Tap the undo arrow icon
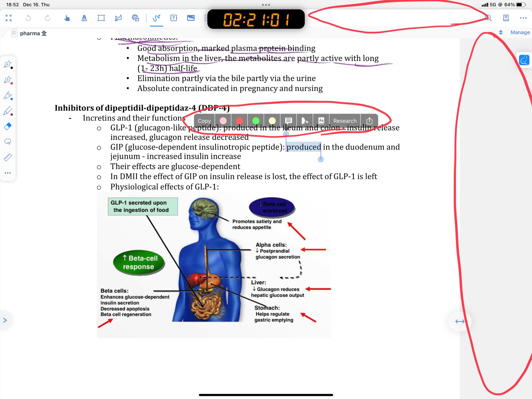The image size is (532, 399). pyautogui.click(x=28, y=18)
